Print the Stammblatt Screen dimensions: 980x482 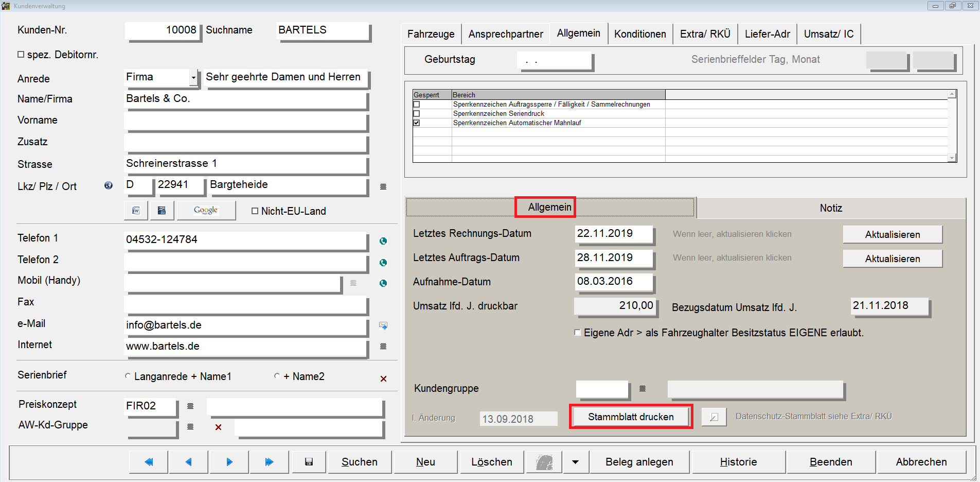click(631, 417)
